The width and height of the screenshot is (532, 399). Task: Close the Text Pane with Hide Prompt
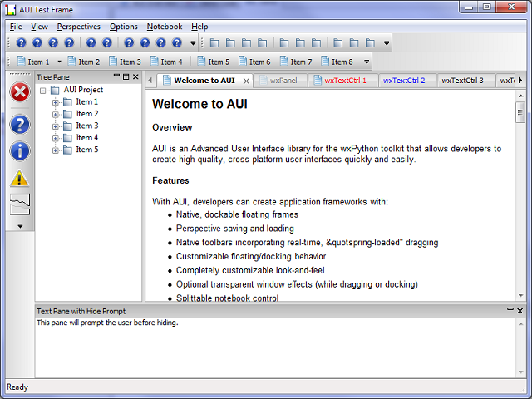coord(520,311)
